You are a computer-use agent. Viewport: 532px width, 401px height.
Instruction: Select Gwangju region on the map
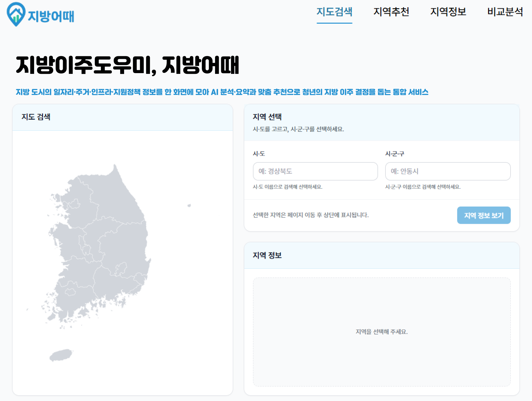coord(70,292)
